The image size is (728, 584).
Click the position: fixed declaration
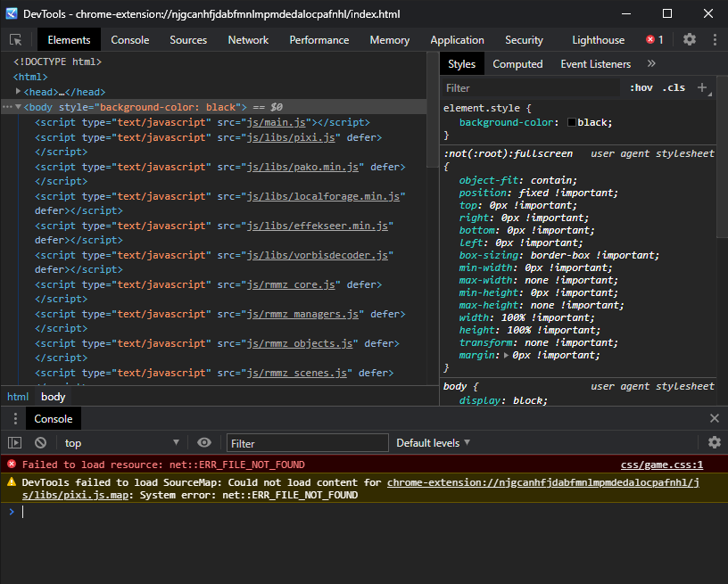[x=538, y=193]
